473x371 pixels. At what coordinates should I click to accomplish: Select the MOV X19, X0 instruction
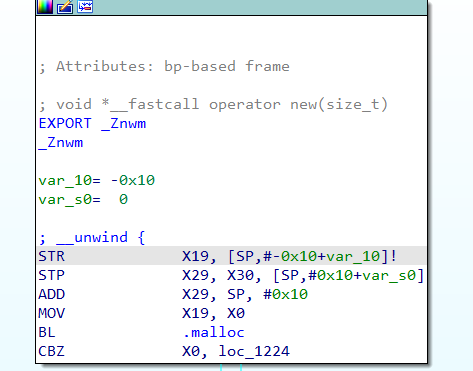[x=142, y=313]
